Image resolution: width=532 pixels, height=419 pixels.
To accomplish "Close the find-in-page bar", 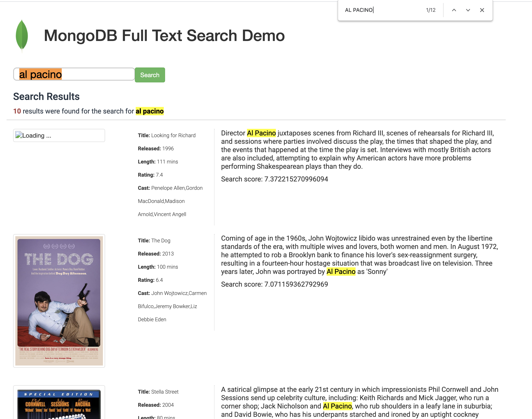I will [482, 10].
